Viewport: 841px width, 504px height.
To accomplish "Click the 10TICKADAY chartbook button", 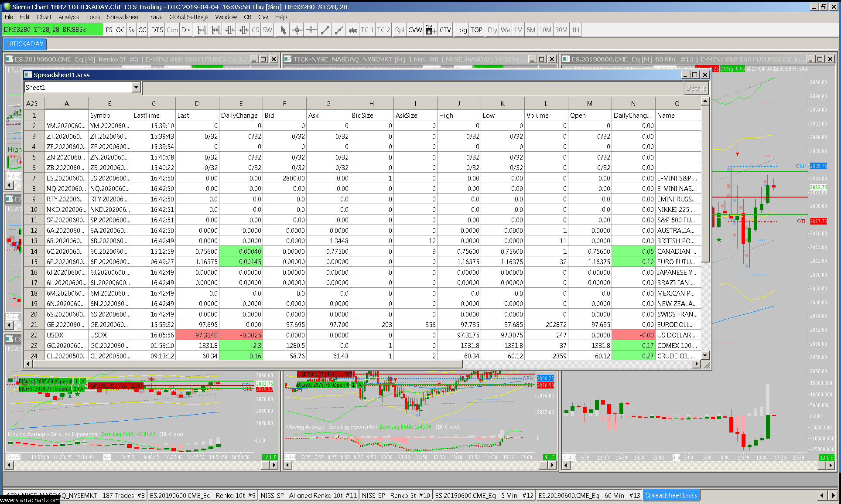I will (x=24, y=44).
